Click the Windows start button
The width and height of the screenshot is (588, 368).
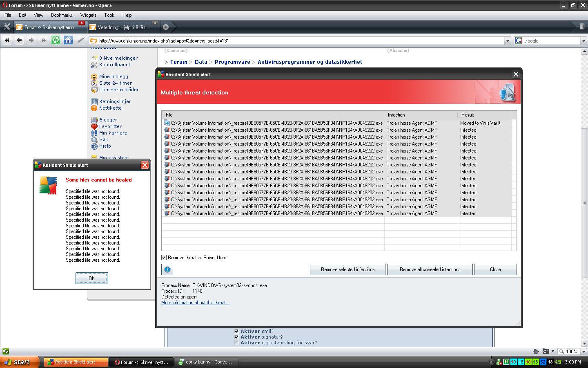coord(20,362)
